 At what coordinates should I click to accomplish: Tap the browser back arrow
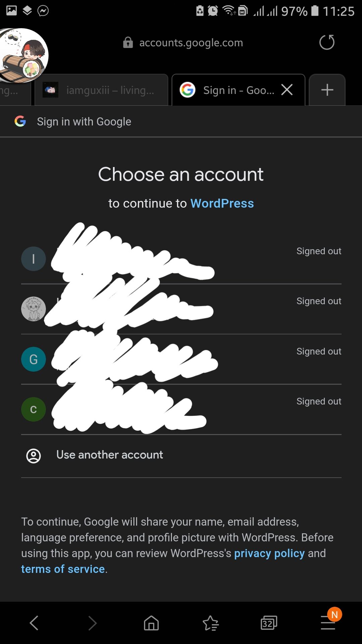pyautogui.click(x=34, y=623)
